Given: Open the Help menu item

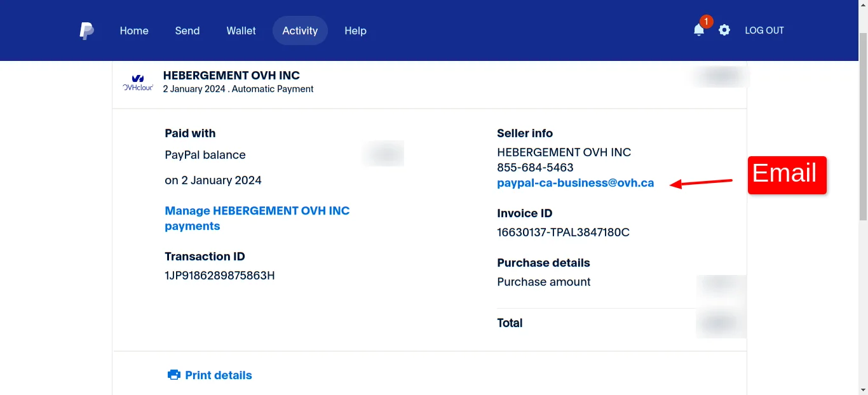Looking at the screenshot, I should 355,30.
